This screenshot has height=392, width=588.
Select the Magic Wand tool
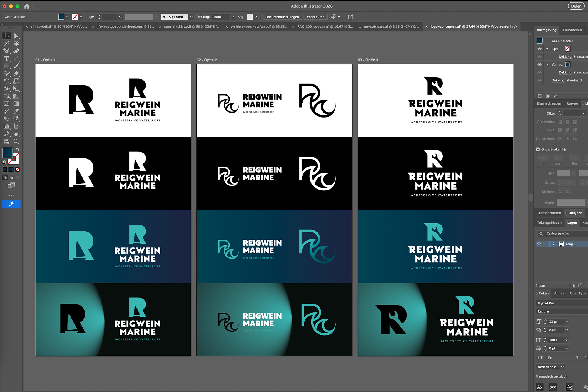click(6, 43)
